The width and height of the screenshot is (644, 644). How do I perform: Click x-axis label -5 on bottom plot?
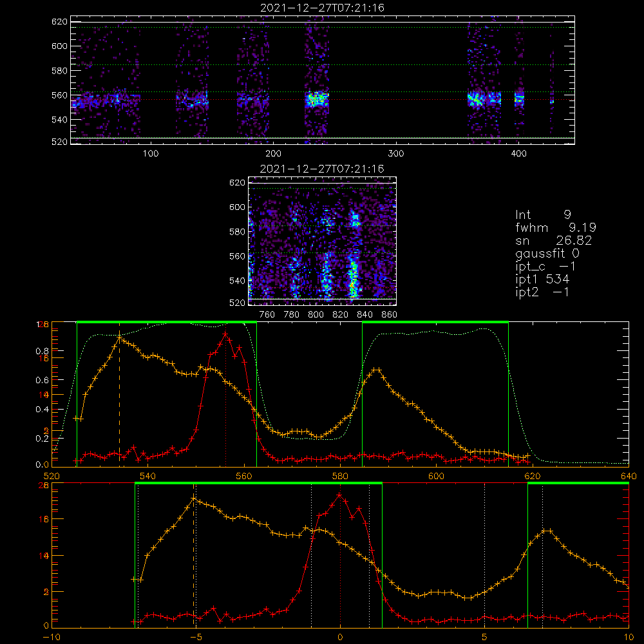click(x=196, y=638)
